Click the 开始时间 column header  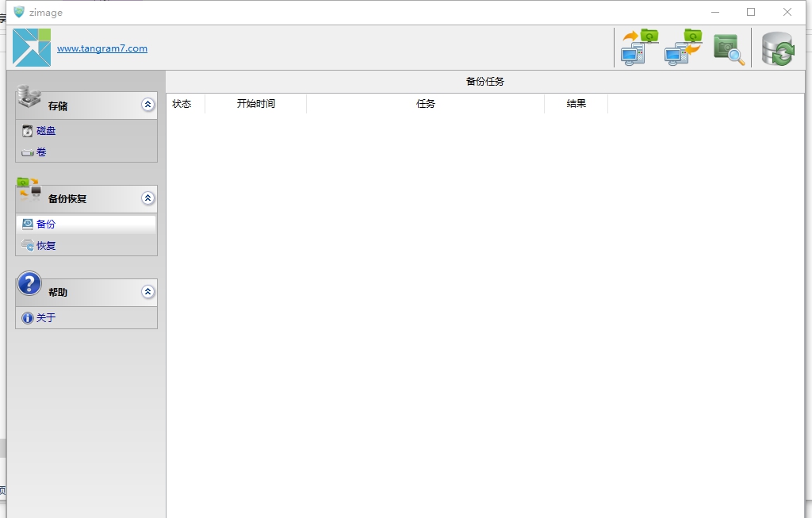[255, 103]
